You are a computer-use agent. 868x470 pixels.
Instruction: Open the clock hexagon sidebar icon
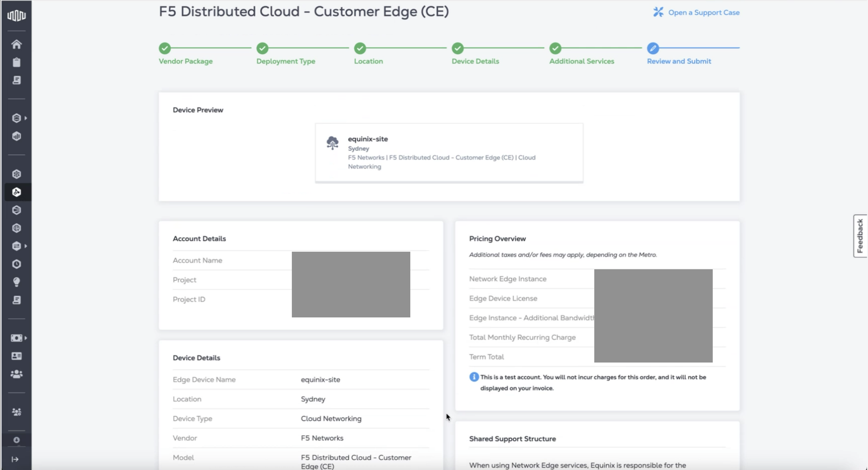point(16,264)
